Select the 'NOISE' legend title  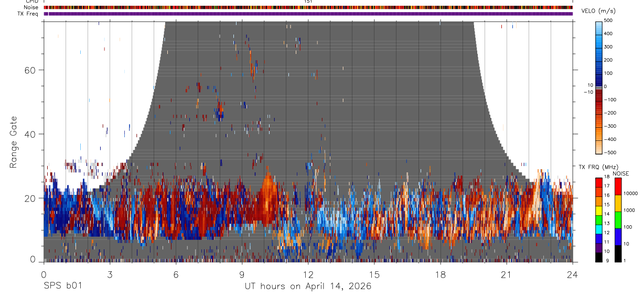[621, 173]
